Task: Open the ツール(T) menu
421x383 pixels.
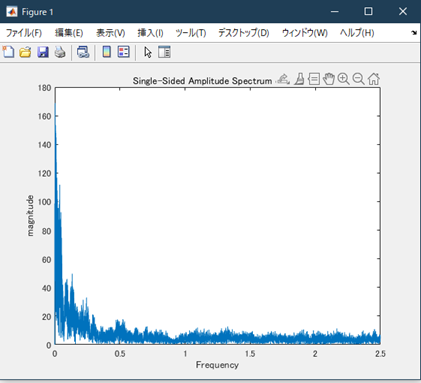Action: (191, 33)
